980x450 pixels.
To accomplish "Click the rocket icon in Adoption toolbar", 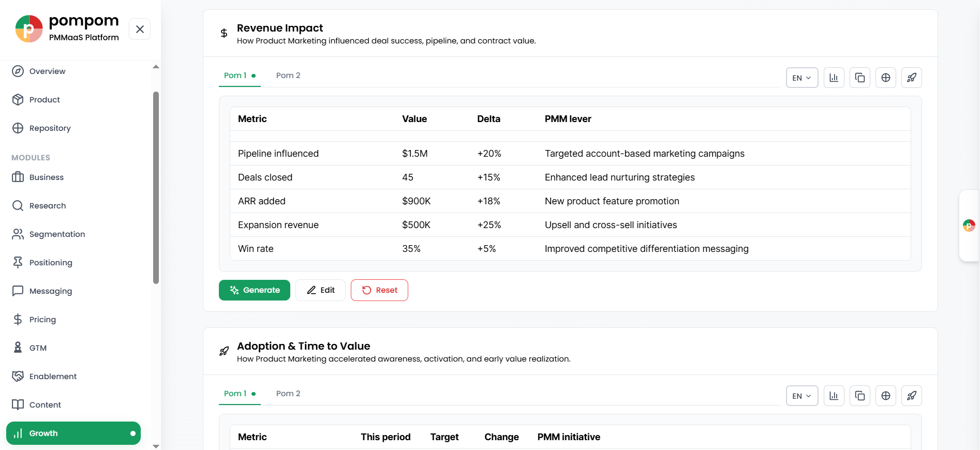I will 912,396.
